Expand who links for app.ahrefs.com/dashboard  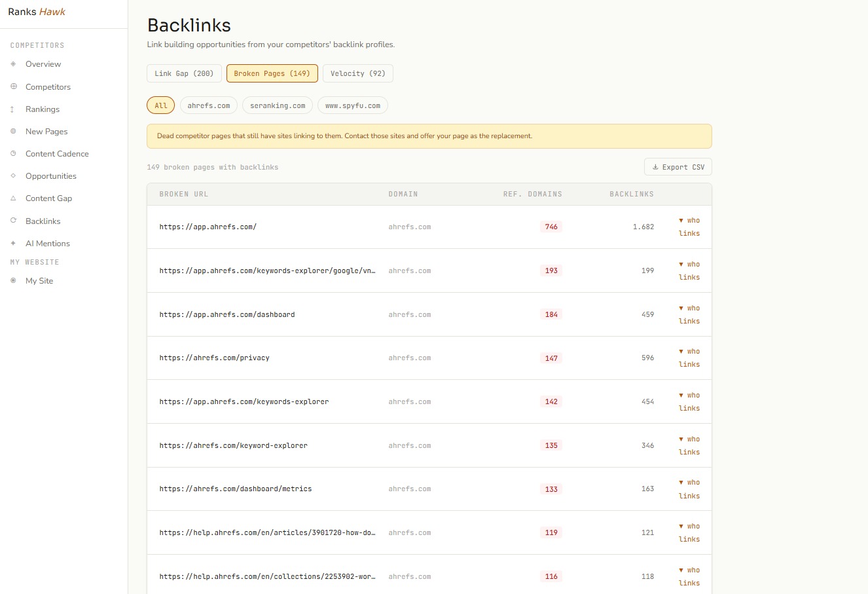[689, 315]
